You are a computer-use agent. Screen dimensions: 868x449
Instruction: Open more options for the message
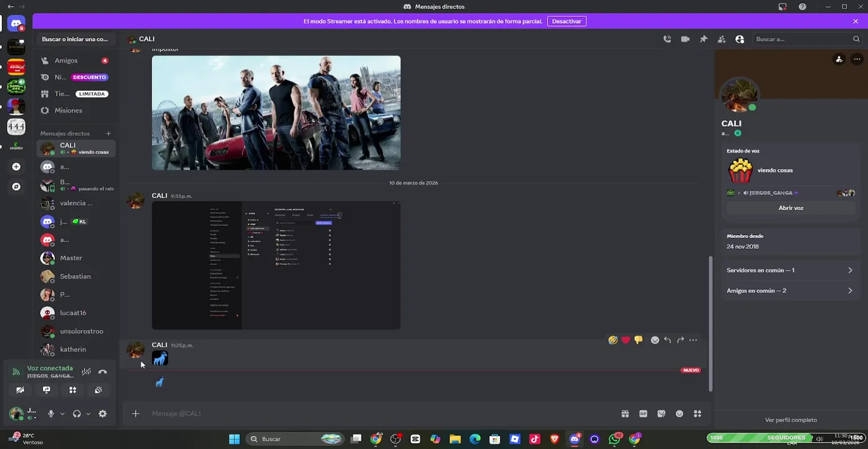pyautogui.click(x=693, y=340)
